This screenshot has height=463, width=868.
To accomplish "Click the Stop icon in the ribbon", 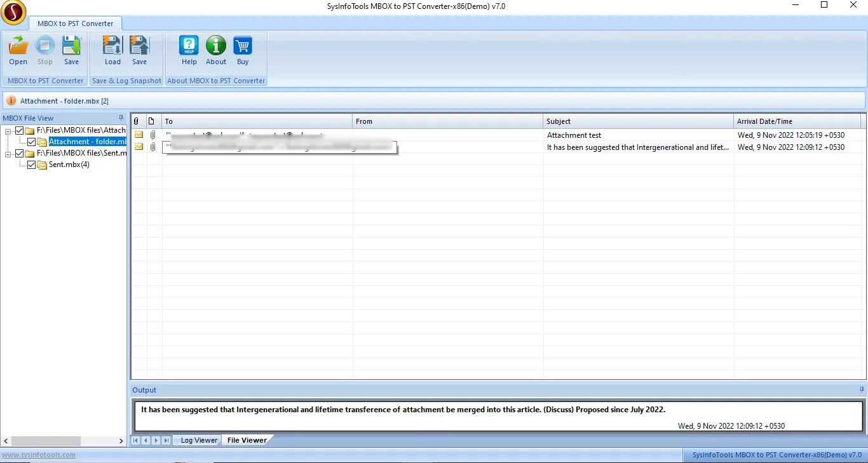I will click(x=45, y=46).
